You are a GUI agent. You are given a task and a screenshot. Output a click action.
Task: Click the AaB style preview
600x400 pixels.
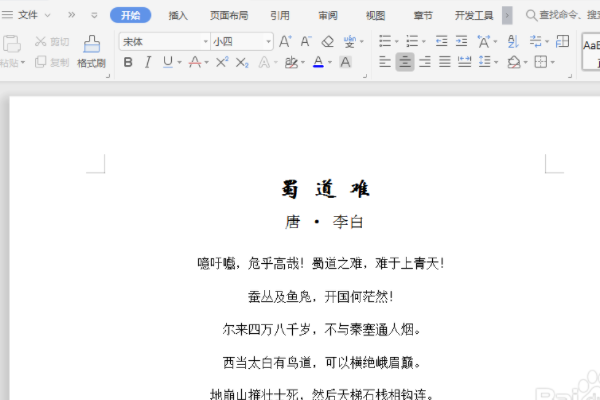pyautogui.click(x=591, y=52)
